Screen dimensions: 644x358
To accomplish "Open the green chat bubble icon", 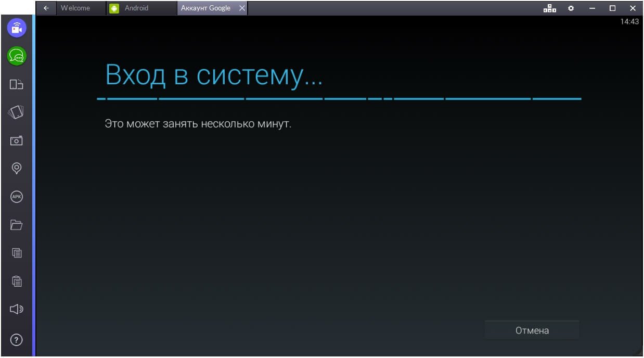I will tap(17, 56).
